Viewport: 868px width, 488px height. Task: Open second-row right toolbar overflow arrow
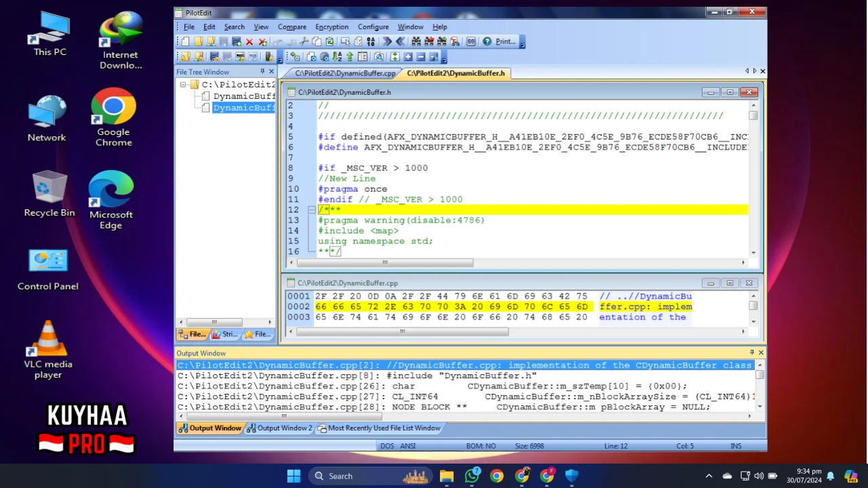point(444,58)
